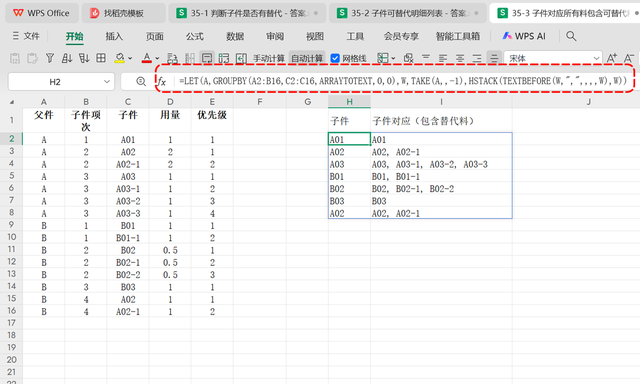Open the fill color dropdown arrow
640x384 pixels.
(130, 58)
